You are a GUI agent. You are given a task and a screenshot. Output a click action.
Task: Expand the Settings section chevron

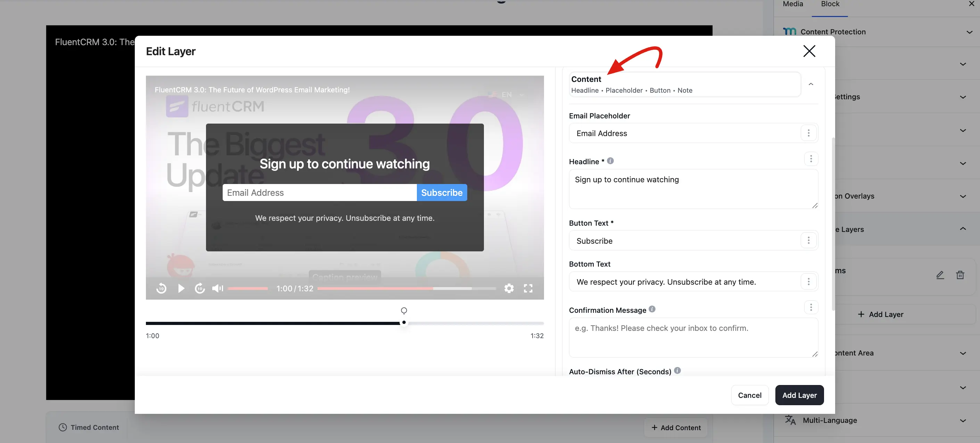(963, 97)
